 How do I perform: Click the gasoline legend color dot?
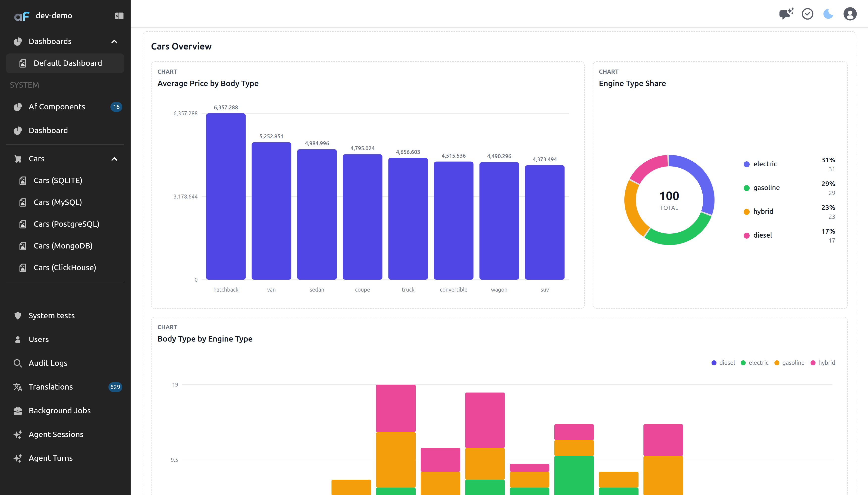(x=747, y=188)
